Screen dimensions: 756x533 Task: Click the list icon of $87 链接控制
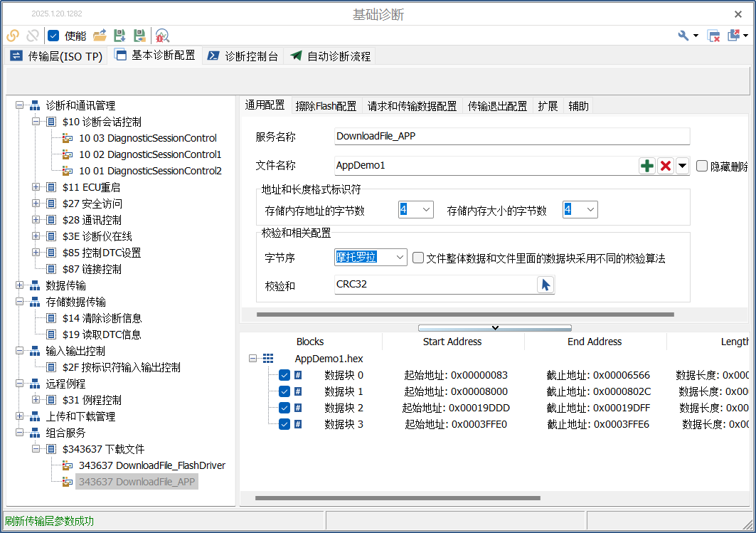pos(51,269)
